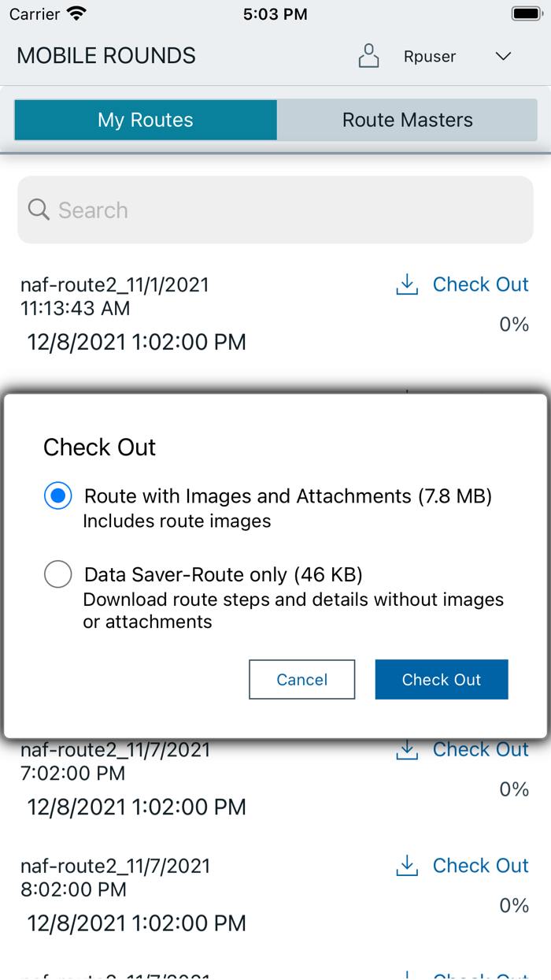Click the 0% progress indicator for first route
551x980 pixels.
pyautogui.click(x=513, y=324)
